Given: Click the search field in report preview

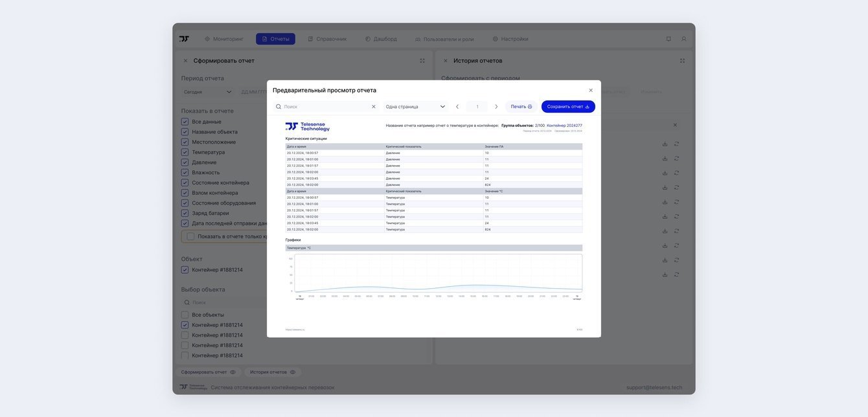Looking at the screenshot, I should tap(326, 106).
